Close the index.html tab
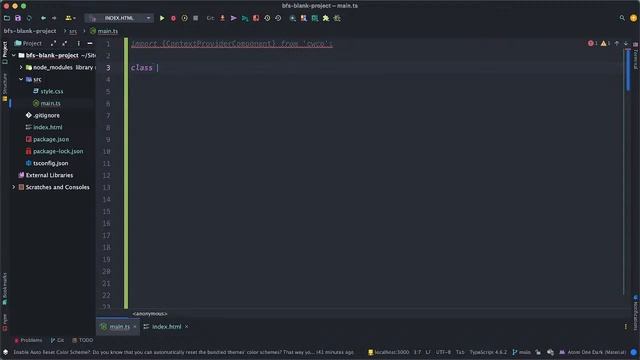The image size is (640, 360). click(x=187, y=327)
